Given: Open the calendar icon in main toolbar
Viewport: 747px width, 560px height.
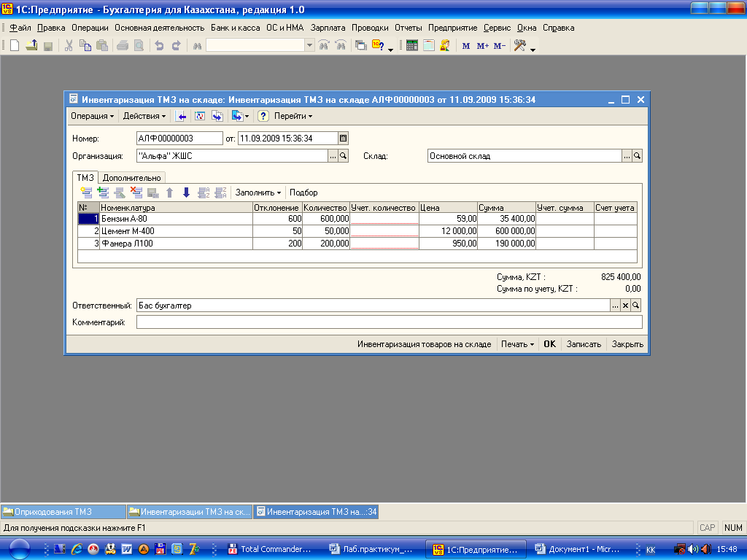Looking at the screenshot, I should 429,46.
